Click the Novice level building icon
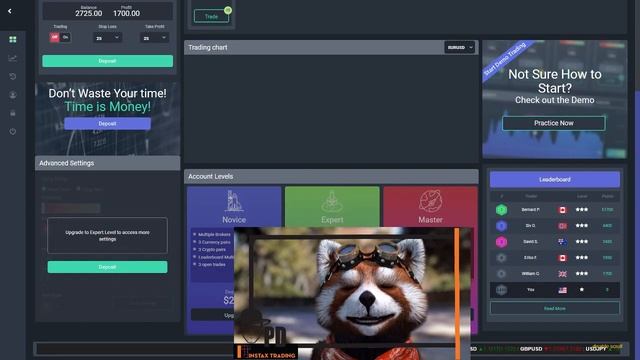Viewport: 640px width, 360px height. [234, 201]
